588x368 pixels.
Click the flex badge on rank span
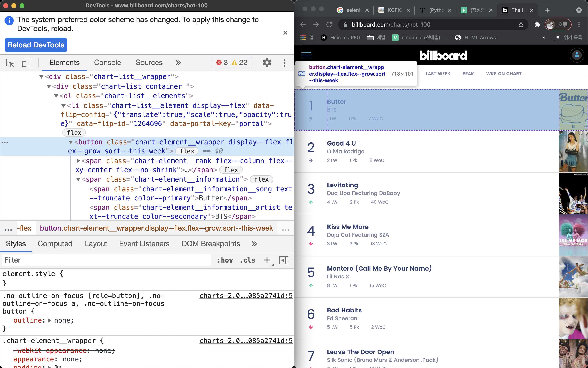tap(231, 170)
